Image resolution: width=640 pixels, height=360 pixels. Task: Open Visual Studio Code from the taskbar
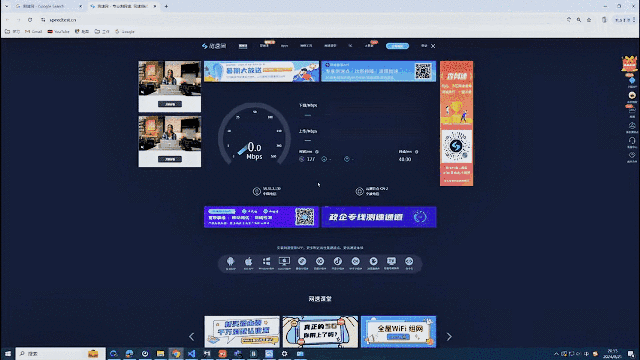(191, 354)
